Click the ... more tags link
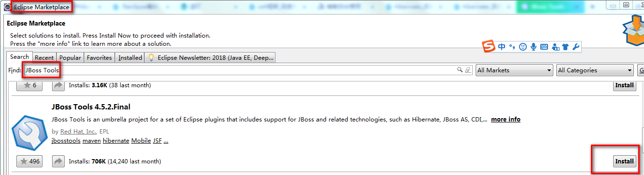Screen dimensions: 644x175 166,141
